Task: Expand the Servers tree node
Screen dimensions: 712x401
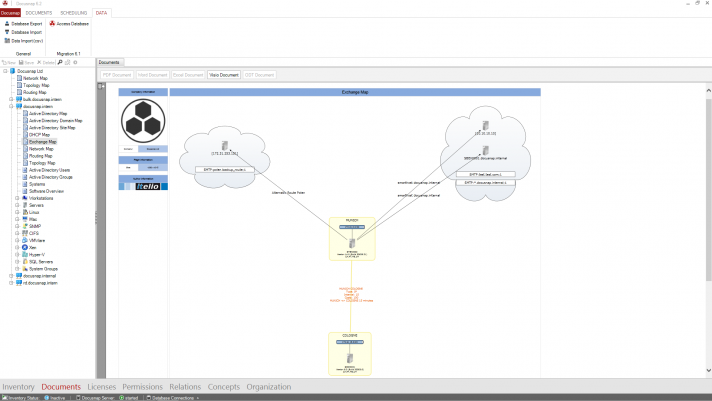Action: [16, 205]
